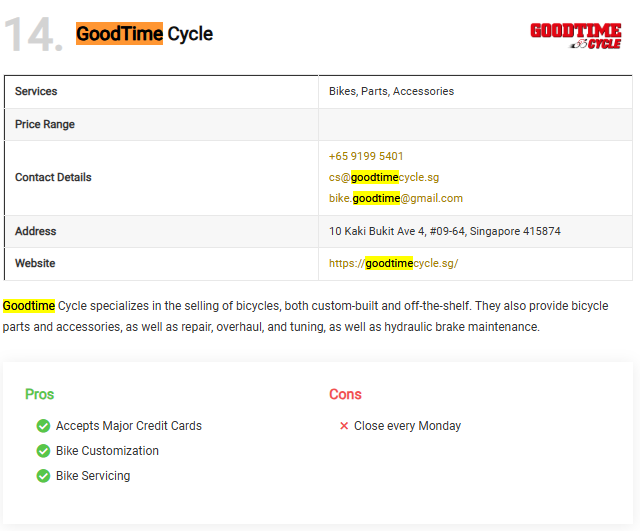Select the Services row label
The height and width of the screenshot is (531, 640).
pyautogui.click(x=36, y=91)
